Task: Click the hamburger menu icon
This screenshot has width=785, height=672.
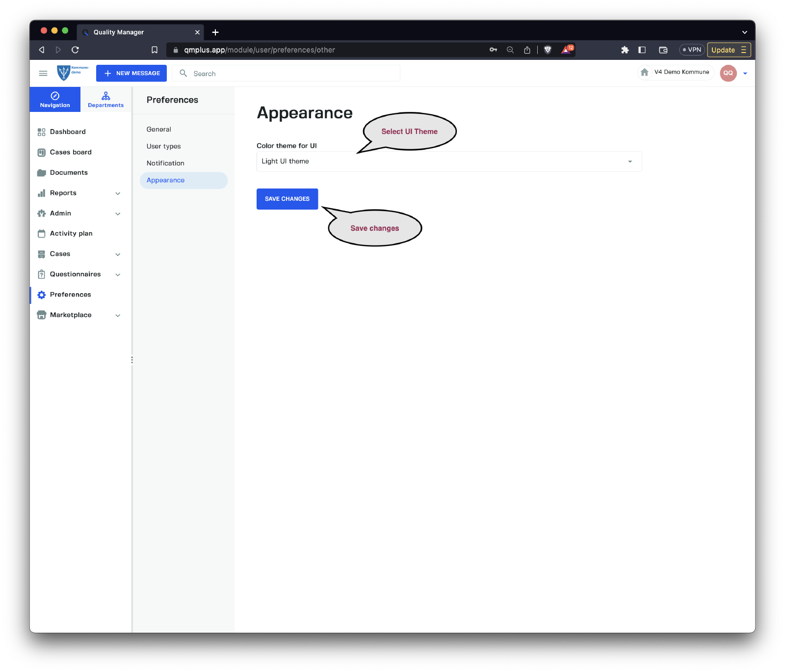Action: (43, 73)
